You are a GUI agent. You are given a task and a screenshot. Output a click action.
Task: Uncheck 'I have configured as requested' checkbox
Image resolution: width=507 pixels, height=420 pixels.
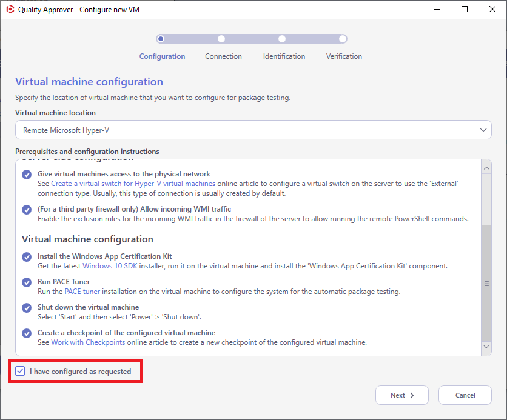(20, 371)
